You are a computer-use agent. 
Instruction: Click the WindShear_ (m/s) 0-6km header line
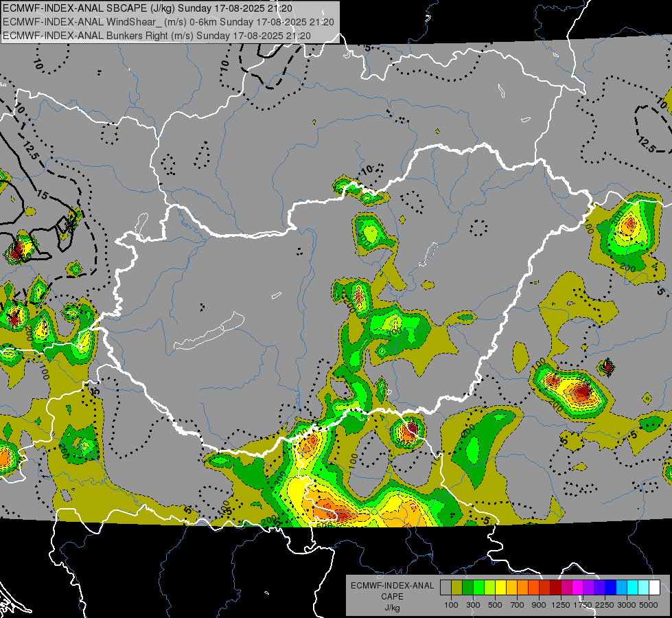(x=168, y=22)
